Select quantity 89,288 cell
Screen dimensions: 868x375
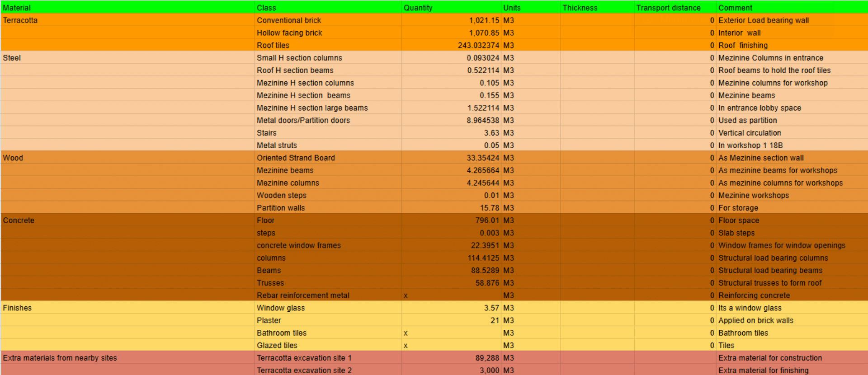(x=451, y=358)
